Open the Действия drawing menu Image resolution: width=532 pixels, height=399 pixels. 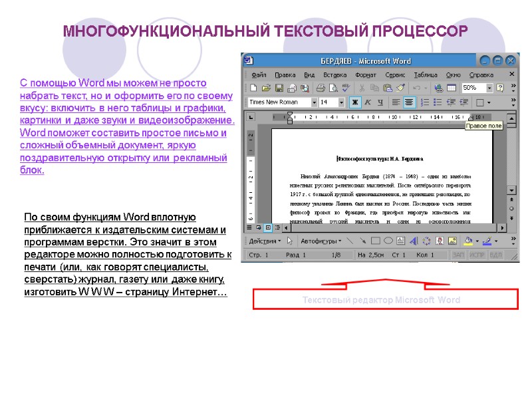pos(265,241)
